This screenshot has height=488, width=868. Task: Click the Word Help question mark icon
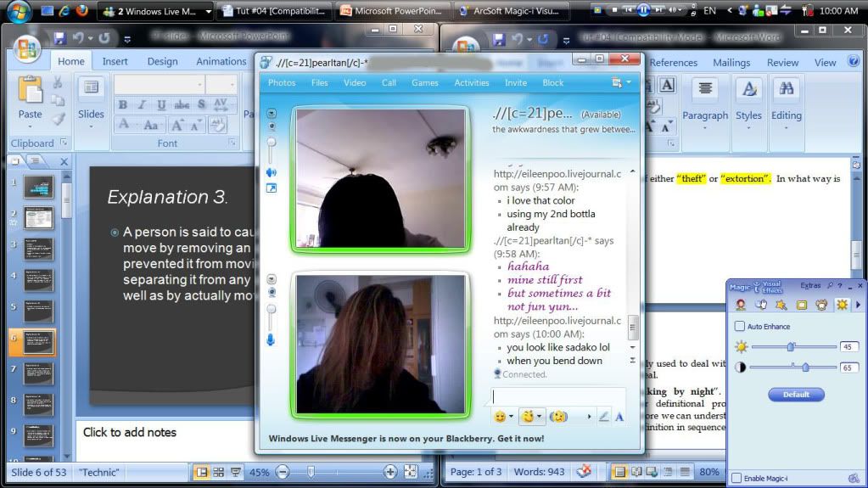(854, 61)
